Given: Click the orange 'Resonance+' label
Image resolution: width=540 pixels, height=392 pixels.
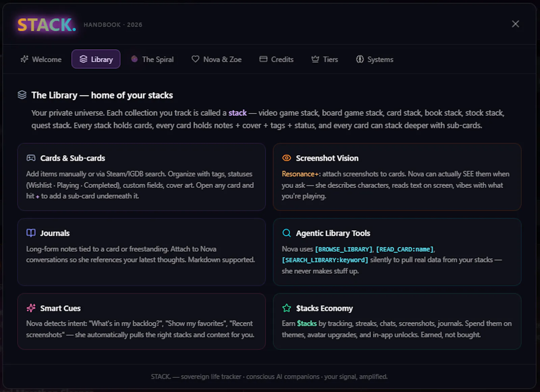Looking at the screenshot, I should 300,174.
